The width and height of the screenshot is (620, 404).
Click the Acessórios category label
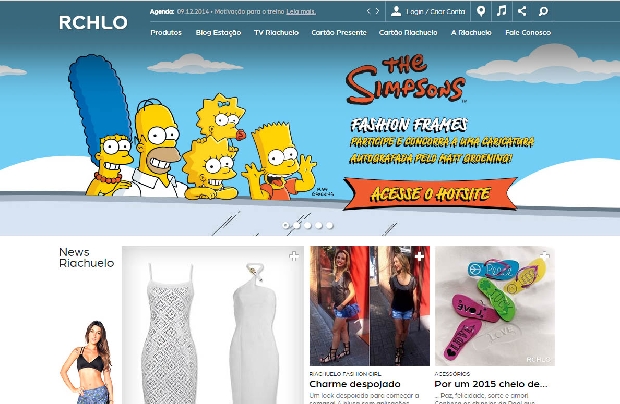pos(452,374)
